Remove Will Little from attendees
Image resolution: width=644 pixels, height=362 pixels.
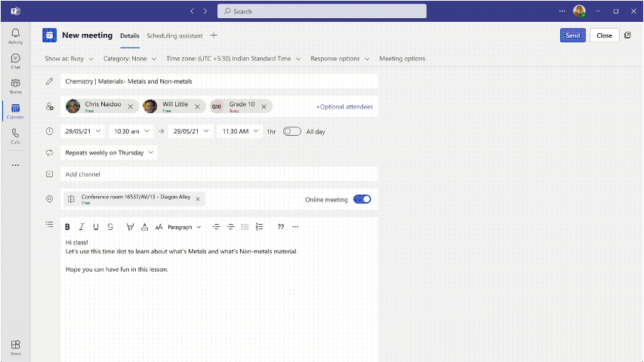197,106
